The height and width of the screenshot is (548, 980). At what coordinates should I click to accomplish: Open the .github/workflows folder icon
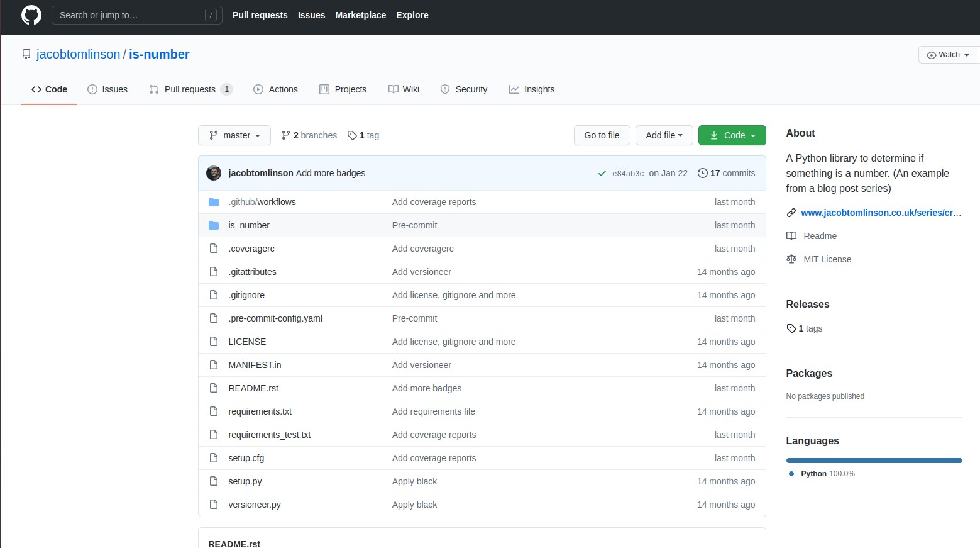click(214, 202)
